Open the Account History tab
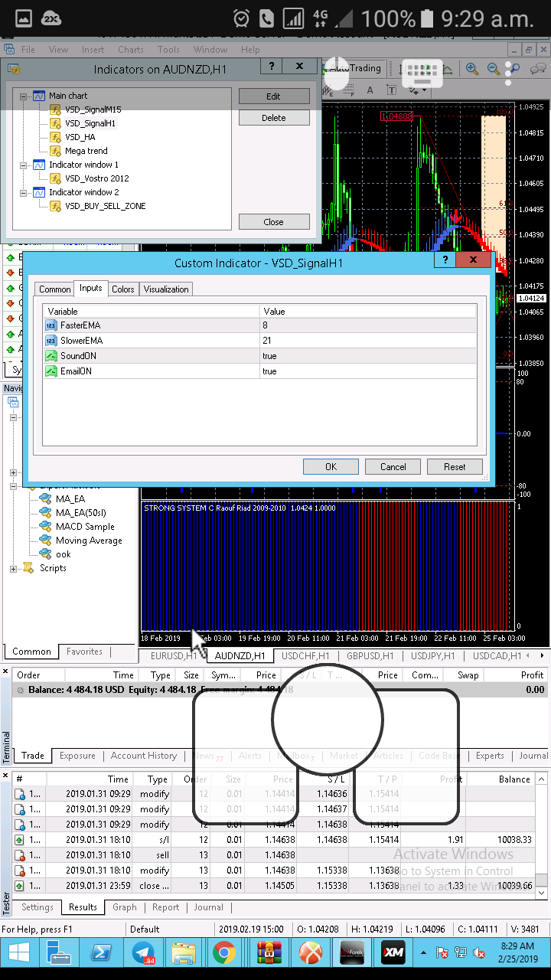Viewport: 551px width, 980px height. click(x=143, y=756)
